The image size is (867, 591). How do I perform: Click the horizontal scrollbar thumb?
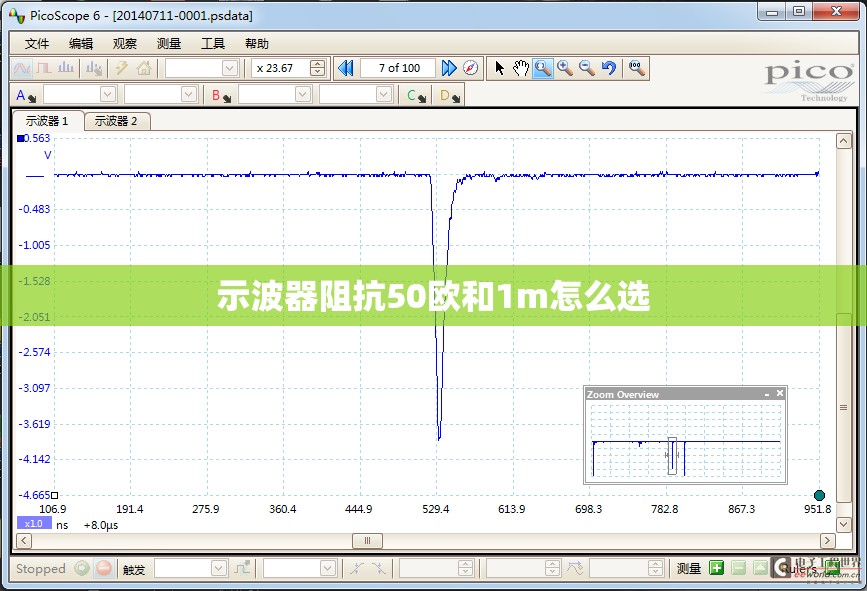point(367,541)
